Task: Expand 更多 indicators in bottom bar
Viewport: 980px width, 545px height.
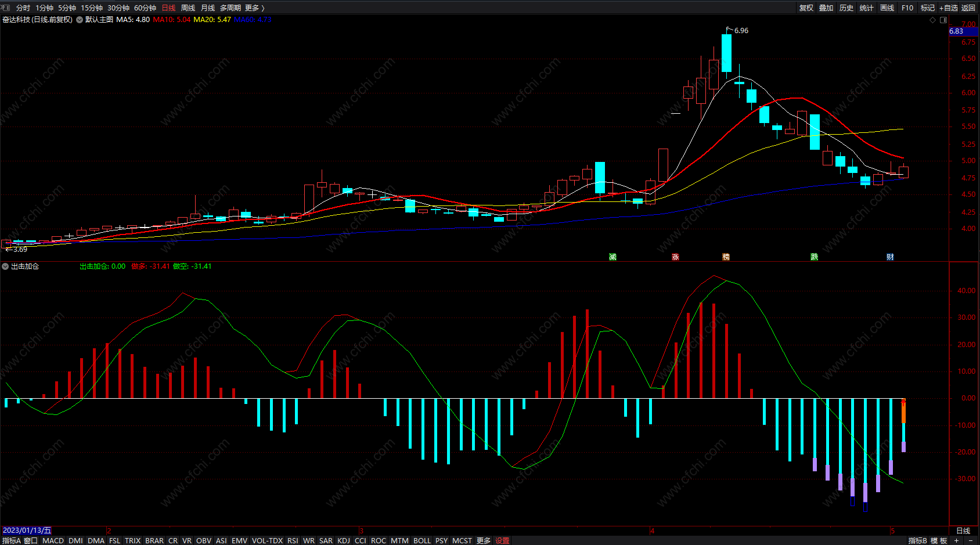Action: [484, 540]
